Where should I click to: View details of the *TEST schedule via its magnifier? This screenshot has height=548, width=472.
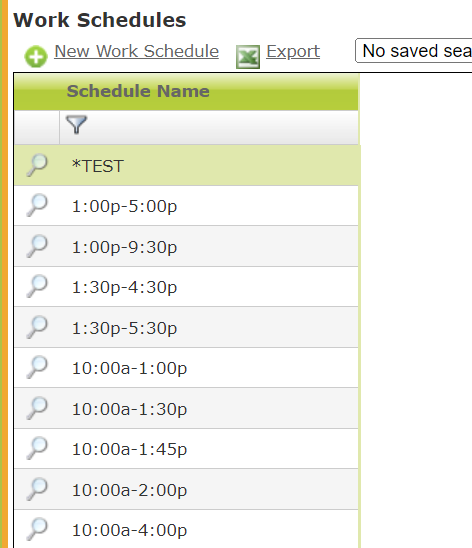point(37,165)
